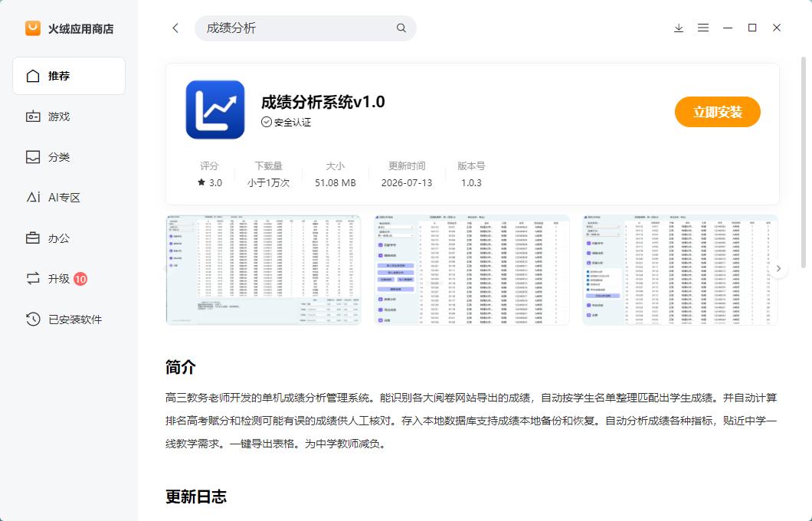Screen dimensions: 812x521
Task: Open the second app screenshot thumbnail
Action: point(472,270)
